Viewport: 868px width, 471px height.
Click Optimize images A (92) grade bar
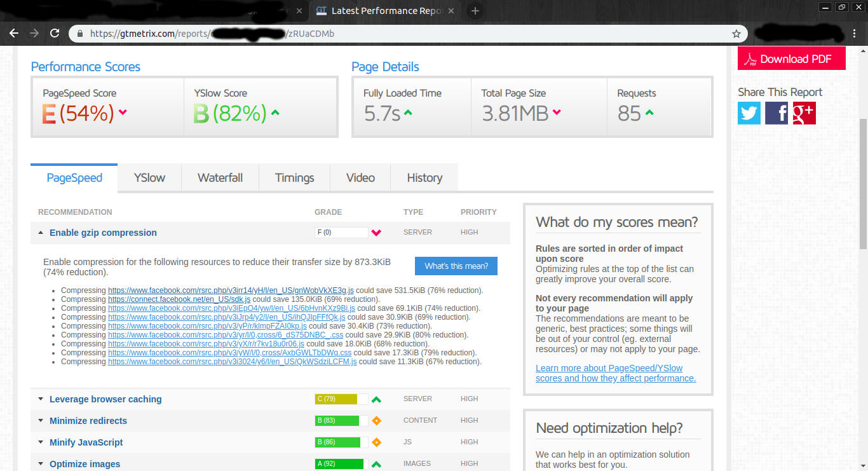point(341,464)
